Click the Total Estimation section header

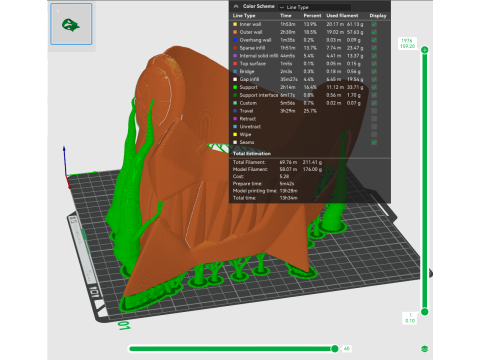click(x=252, y=154)
